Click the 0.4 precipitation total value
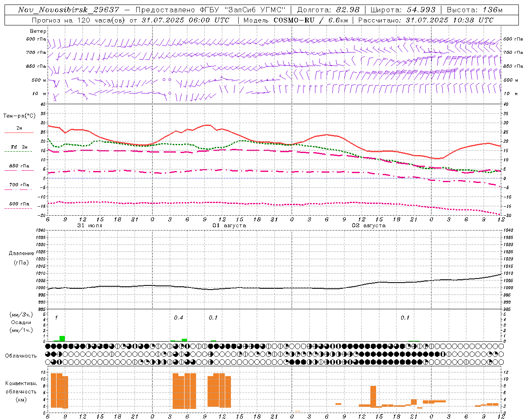525x420 pixels. click(x=178, y=318)
